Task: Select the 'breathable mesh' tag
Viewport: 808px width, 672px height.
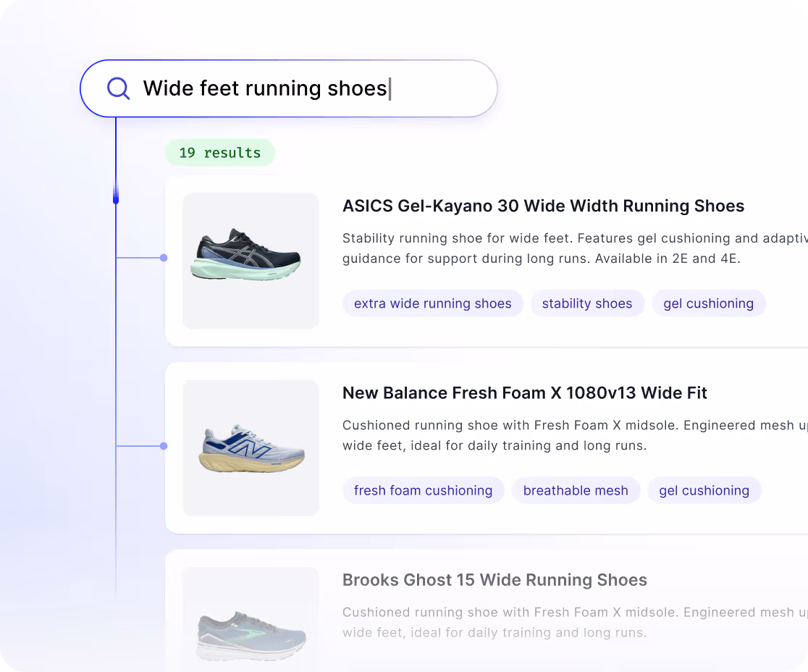Action: click(576, 490)
